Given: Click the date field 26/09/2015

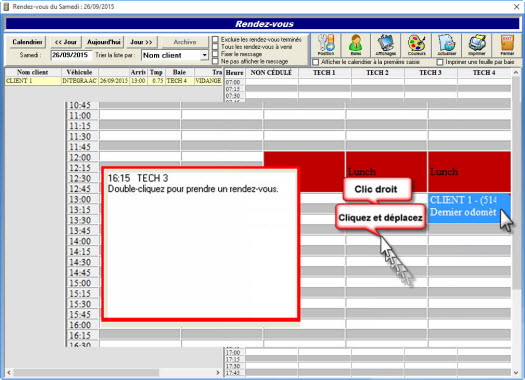Looking at the screenshot, I should click(x=70, y=55).
